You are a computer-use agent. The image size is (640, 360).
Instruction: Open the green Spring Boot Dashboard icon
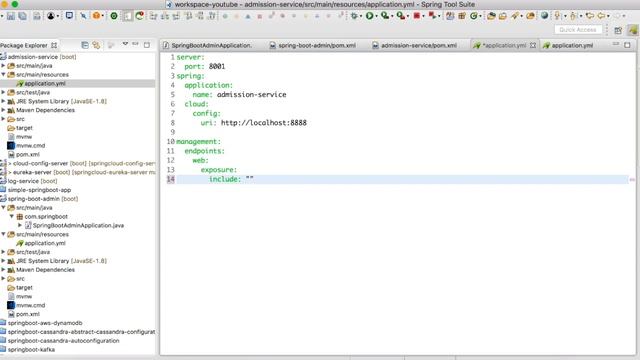(x=114, y=16)
